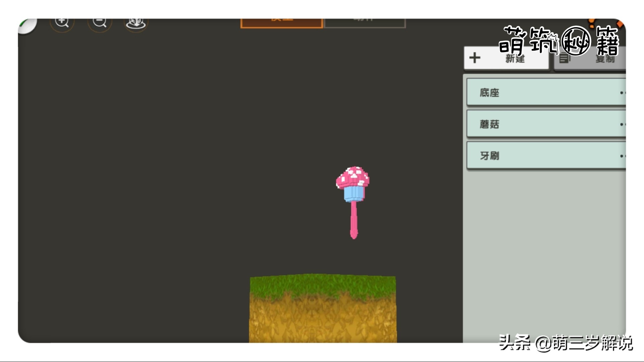Select the pink mushroom cap model

pos(353,178)
